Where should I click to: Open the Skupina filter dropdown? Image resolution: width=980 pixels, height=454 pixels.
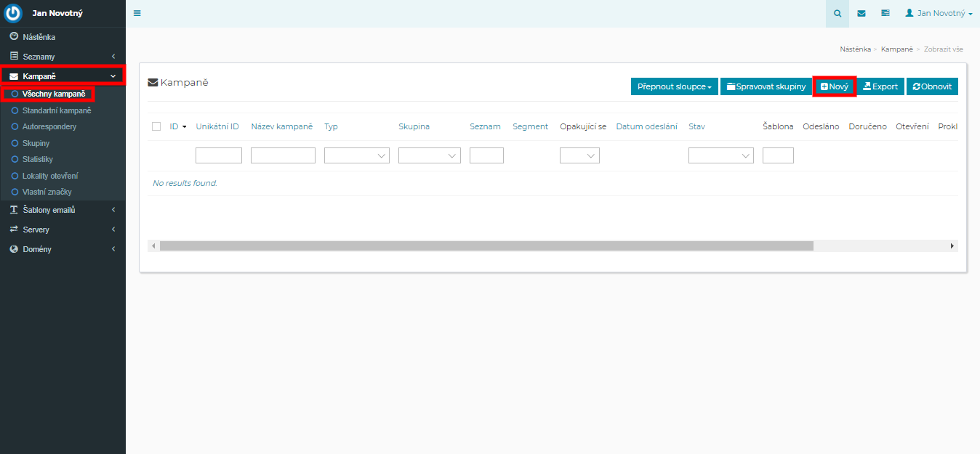click(x=430, y=155)
